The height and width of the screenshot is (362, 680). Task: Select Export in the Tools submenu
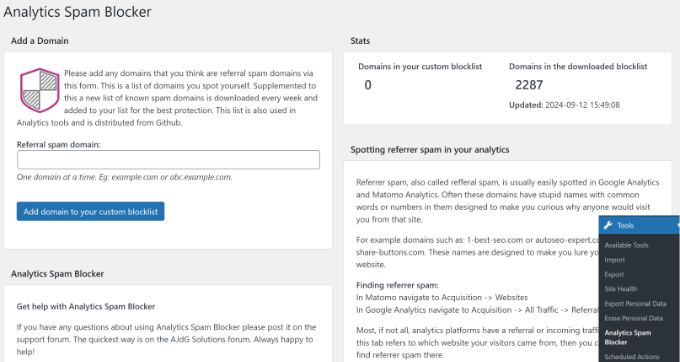click(614, 274)
